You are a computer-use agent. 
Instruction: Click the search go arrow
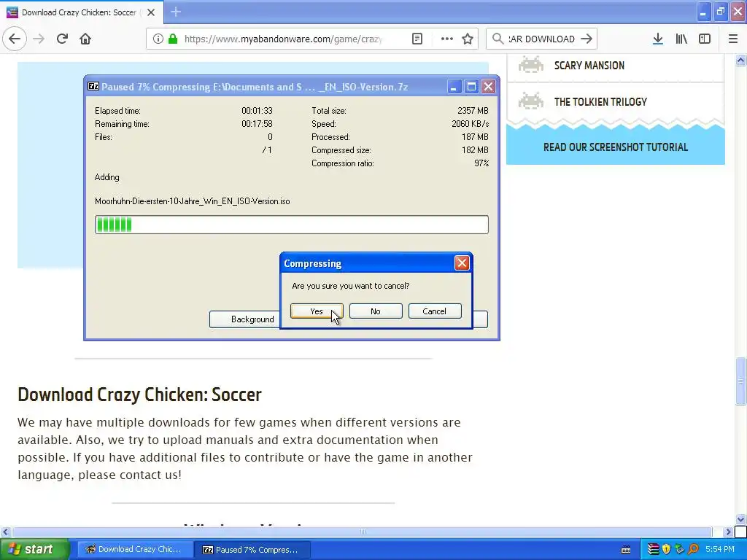[x=587, y=39]
